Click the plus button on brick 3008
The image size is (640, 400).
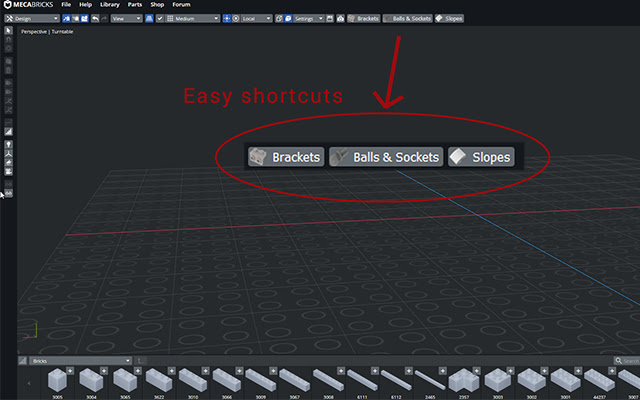[341, 371]
